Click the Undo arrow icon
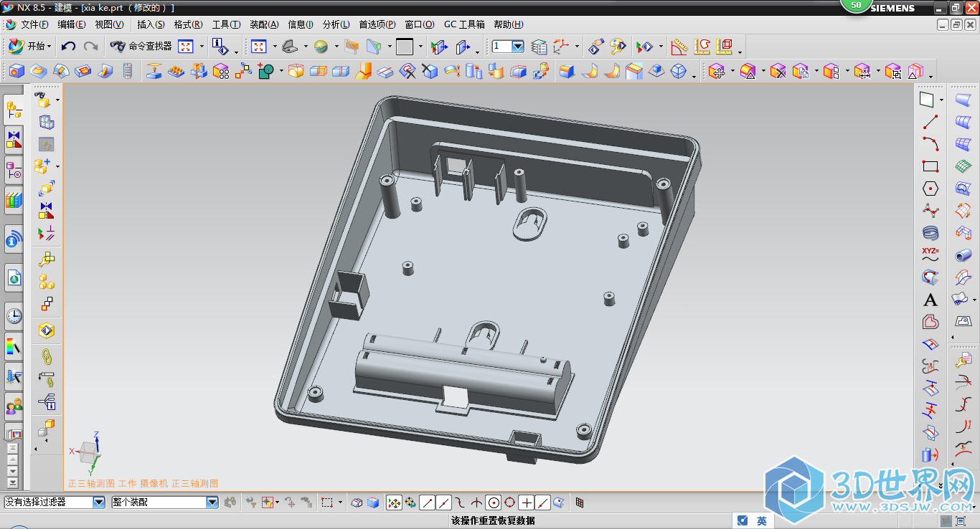 tap(68, 47)
